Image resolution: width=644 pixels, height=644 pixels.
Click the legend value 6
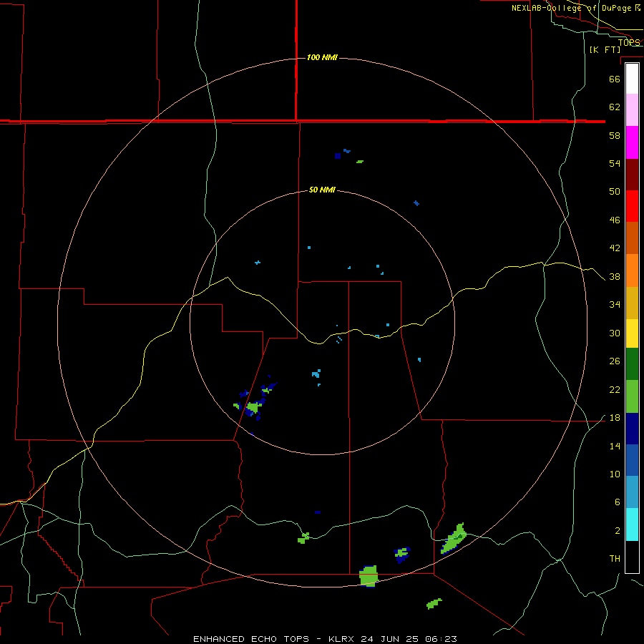click(x=617, y=502)
